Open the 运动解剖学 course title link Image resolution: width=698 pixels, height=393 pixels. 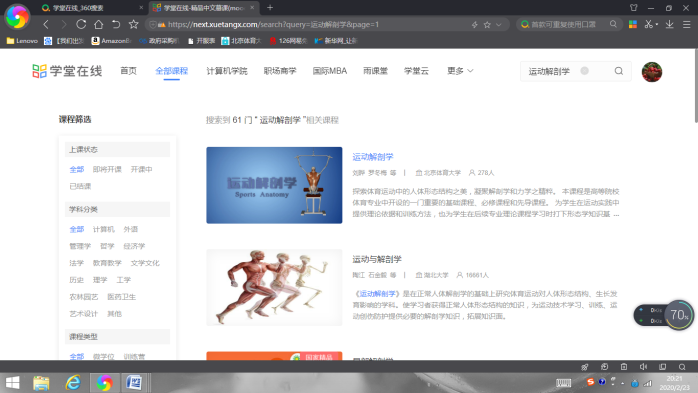373,157
